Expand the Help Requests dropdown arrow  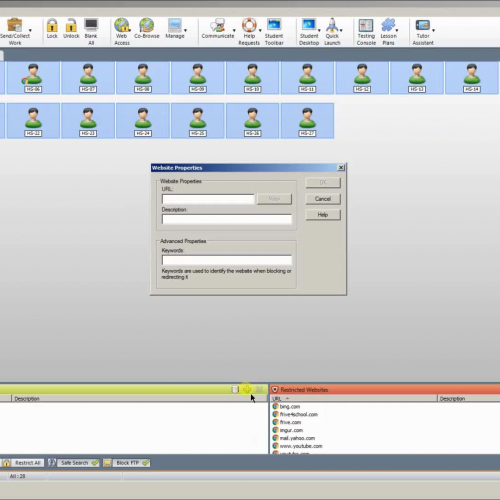260,30
